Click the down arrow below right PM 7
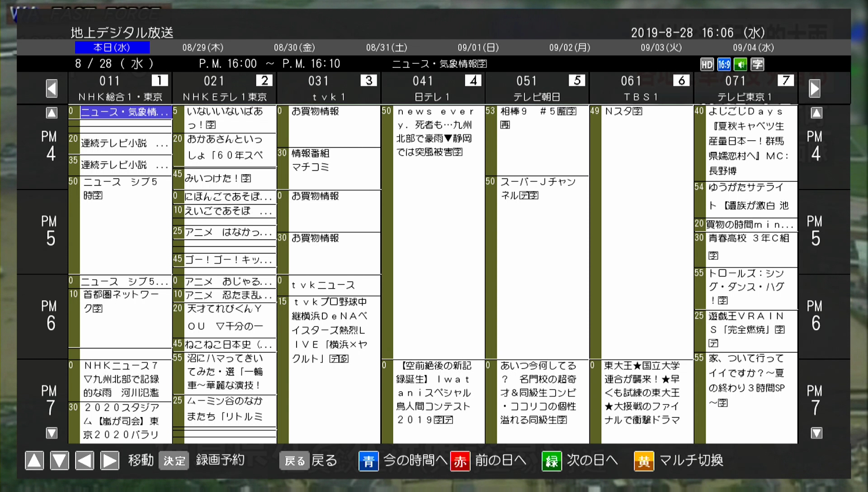The width and height of the screenshot is (868, 492). point(816,433)
